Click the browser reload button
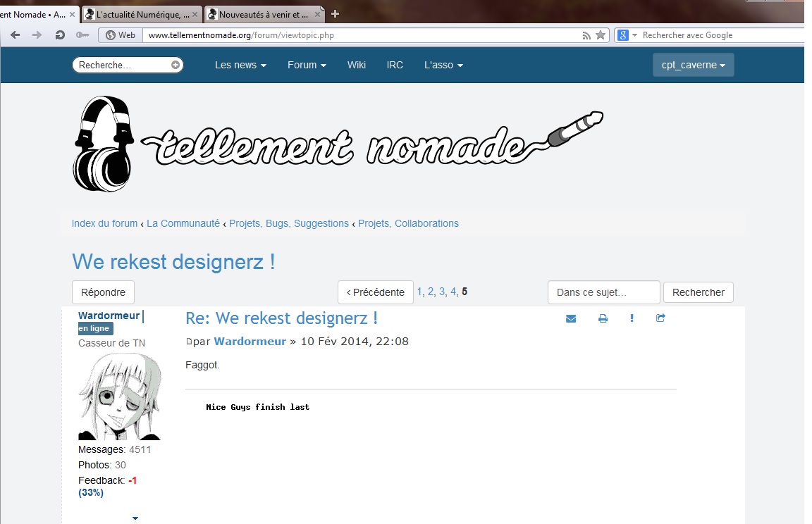 (60, 35)
